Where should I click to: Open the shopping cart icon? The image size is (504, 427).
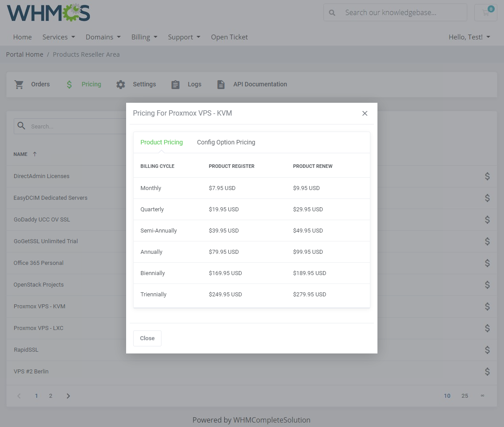[x=485, y=13]
